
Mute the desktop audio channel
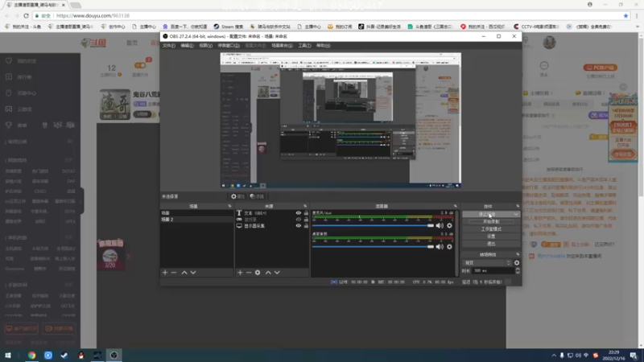pos(440,247)
